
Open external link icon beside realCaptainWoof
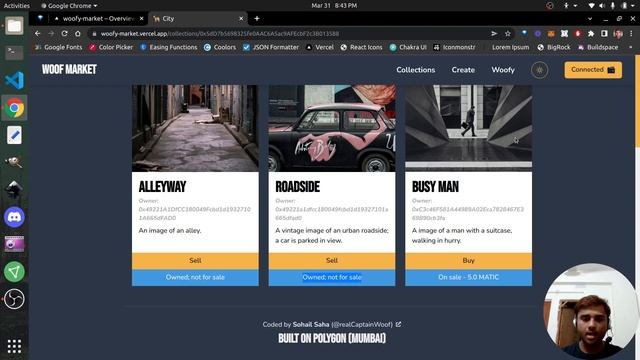tap(398, 324)
